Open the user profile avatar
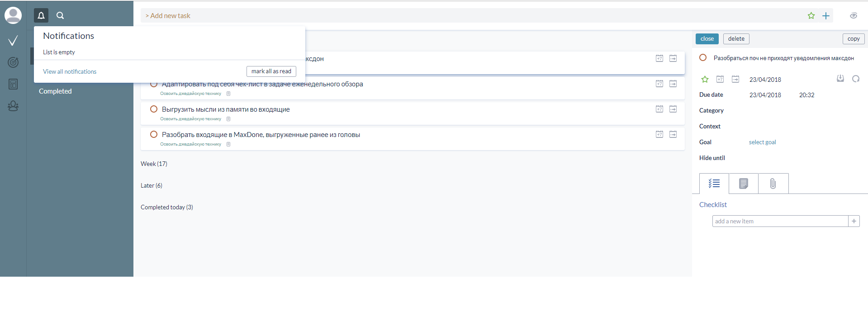Screen dimensions: 868x335 coord(13,15)
